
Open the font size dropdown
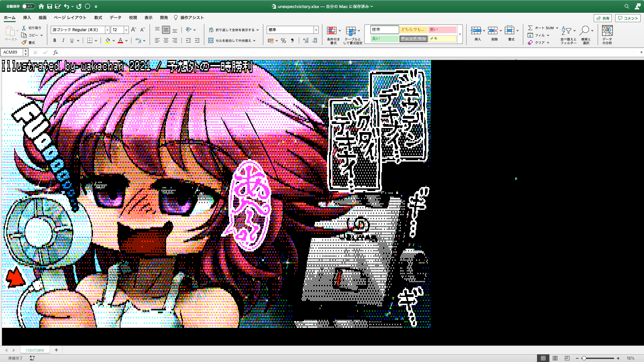tap(126, 30)
